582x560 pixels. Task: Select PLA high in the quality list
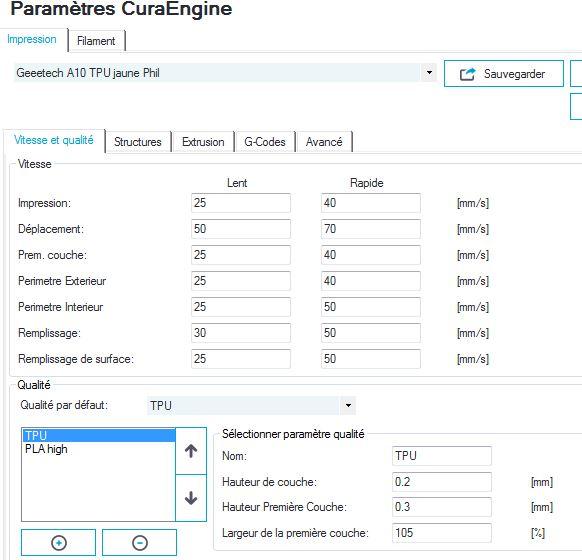pyautogui.click(x=98, y=449)
